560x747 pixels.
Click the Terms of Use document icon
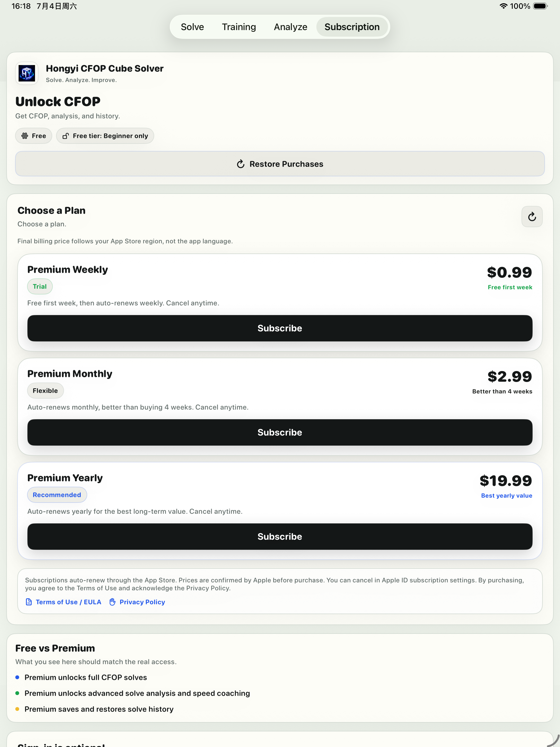coord(29,602)
